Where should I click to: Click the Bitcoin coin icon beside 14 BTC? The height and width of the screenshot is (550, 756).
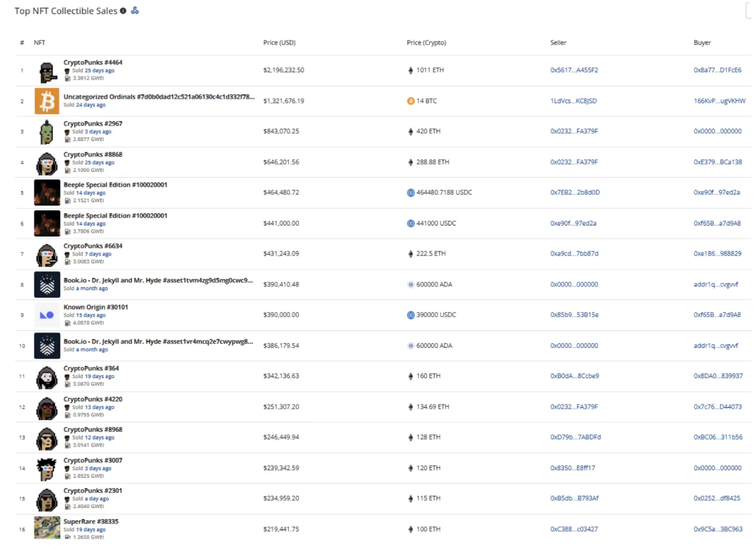tap(411, 101)
